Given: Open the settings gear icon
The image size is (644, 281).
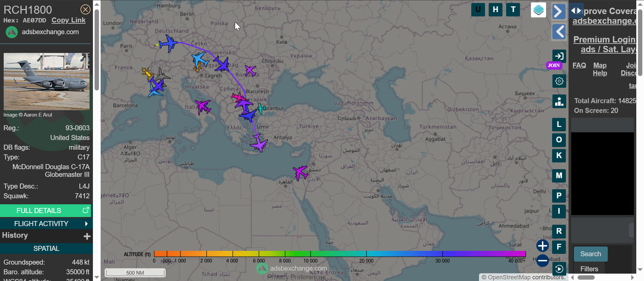Looking at the screenshot, I should point(559,81).
